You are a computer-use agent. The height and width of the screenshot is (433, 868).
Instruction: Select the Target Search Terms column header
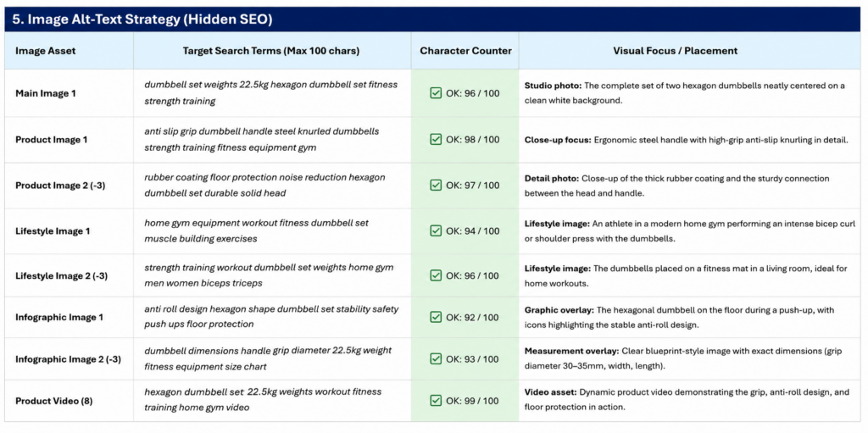click(272, 50)
